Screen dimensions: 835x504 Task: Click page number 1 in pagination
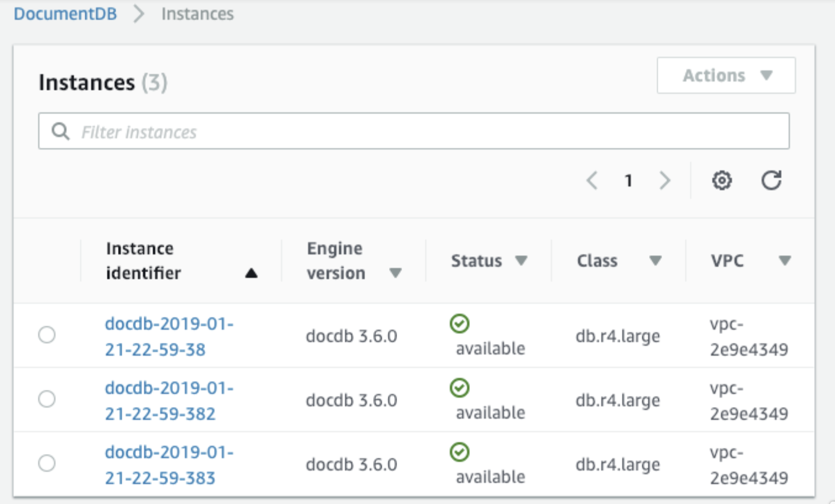[628, 181]
